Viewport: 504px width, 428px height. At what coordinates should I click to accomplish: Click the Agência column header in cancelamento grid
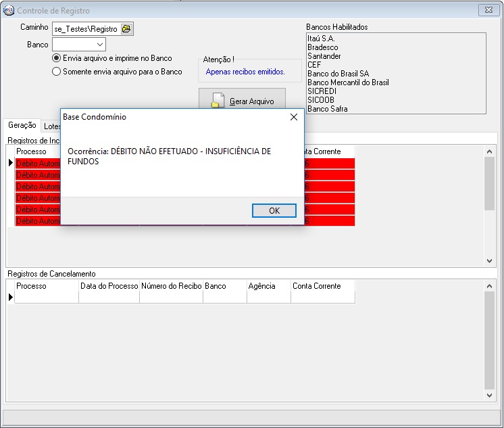[x=262, y=286]
